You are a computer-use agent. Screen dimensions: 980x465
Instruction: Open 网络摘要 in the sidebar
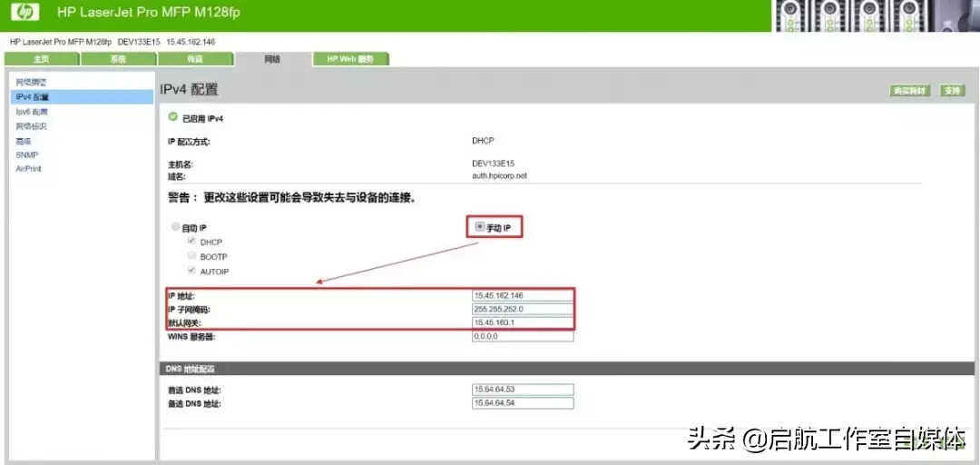pyautogui.click(x=31, y=82)
